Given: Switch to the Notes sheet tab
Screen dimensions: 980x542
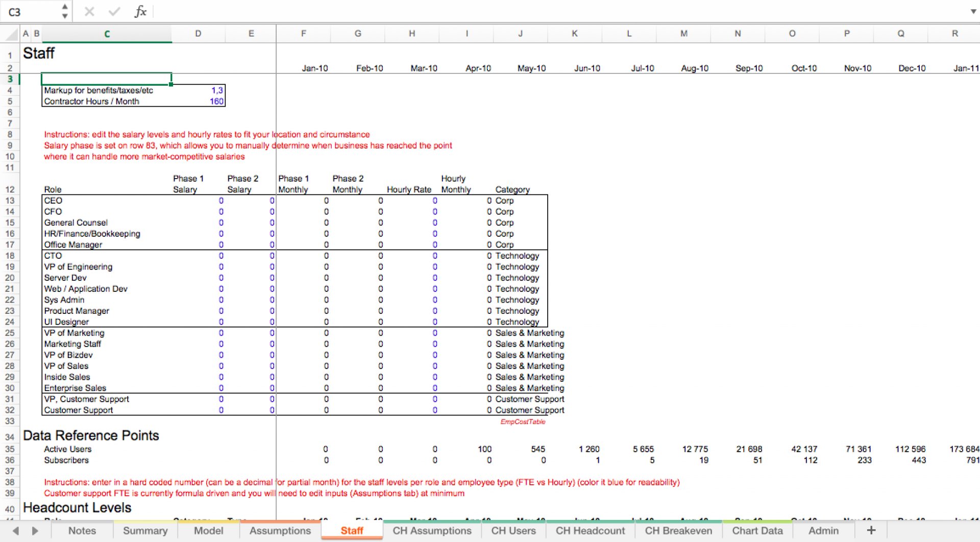Looking at the screenshot, I should click(x=82, y=530).
